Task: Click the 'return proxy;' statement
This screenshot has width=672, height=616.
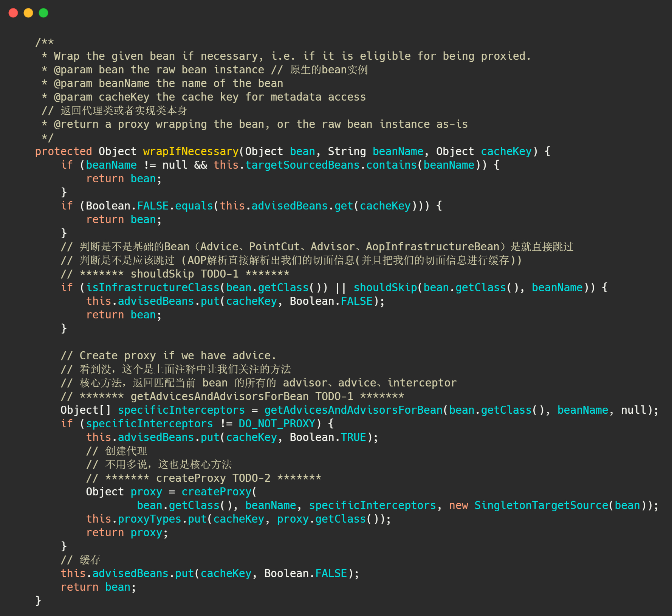Action: (127, 532)
